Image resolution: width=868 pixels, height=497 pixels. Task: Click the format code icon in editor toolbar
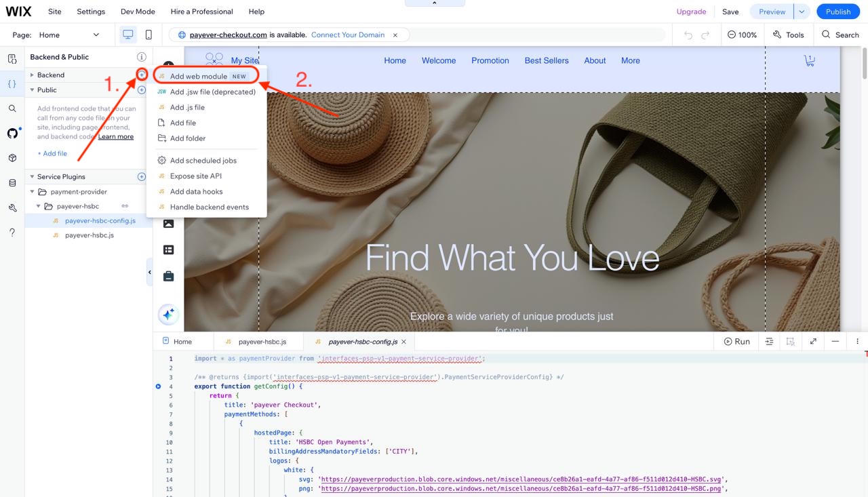769,342
